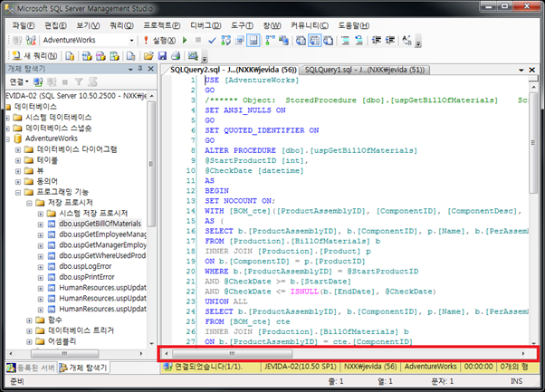545x392 pixels.
Task: Expand the 테이블 folder
Action: pyautogui.click(x=18, y=160)
